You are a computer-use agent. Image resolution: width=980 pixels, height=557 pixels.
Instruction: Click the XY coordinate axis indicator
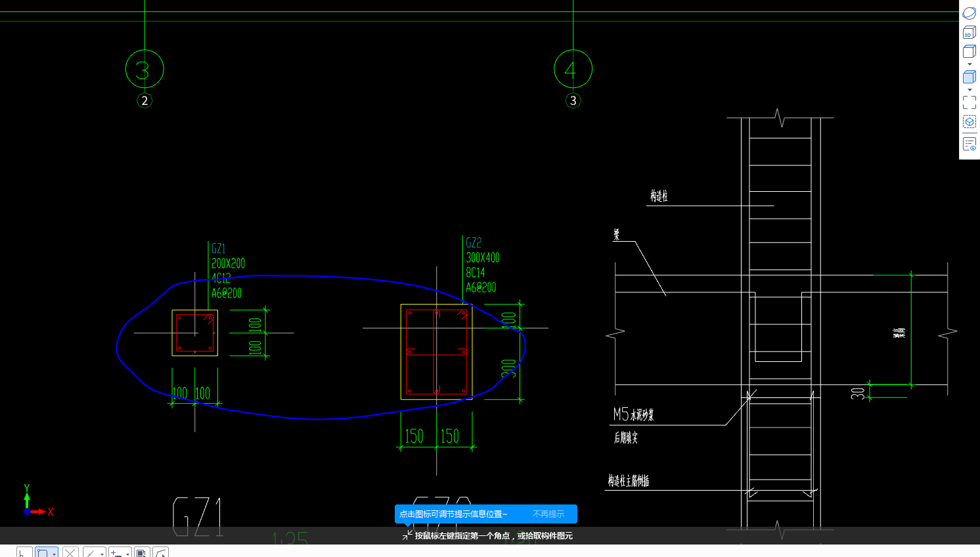[37, 501]
